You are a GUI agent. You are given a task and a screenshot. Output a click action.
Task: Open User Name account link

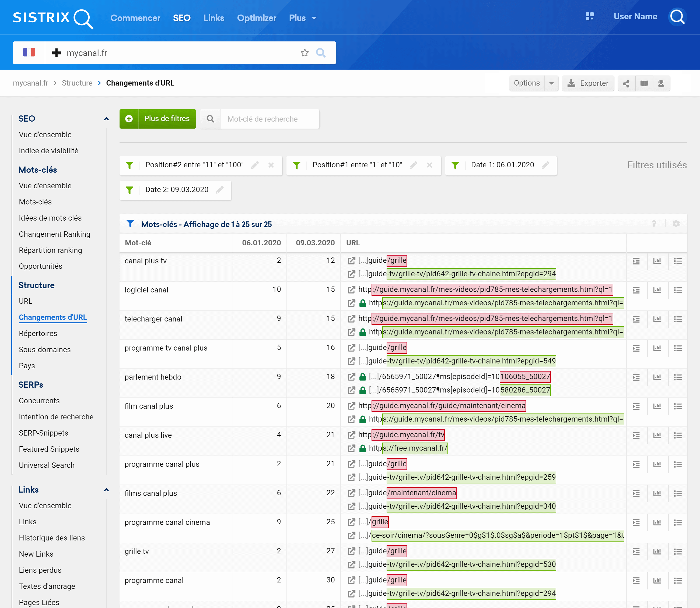635,17
